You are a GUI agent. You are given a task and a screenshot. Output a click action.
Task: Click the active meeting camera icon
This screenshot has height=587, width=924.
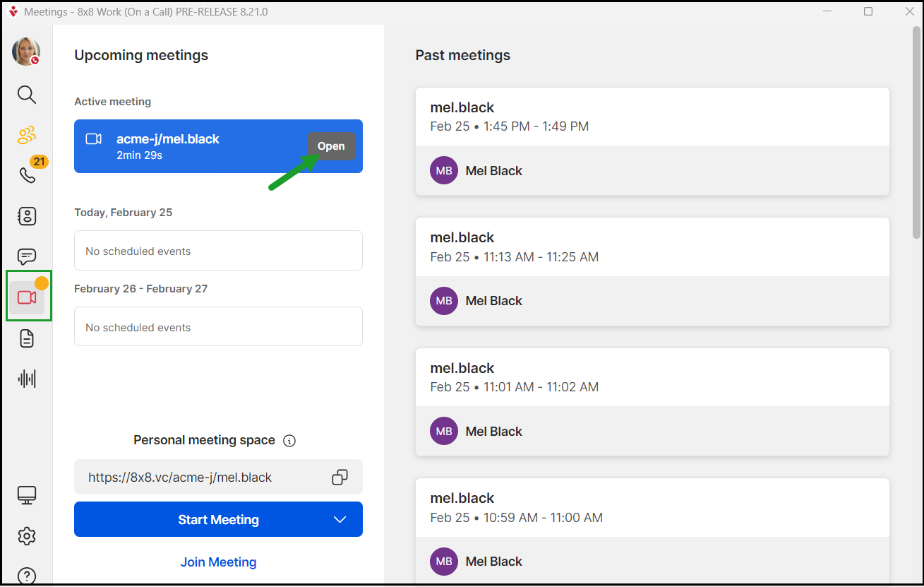[x=94, y=139]
